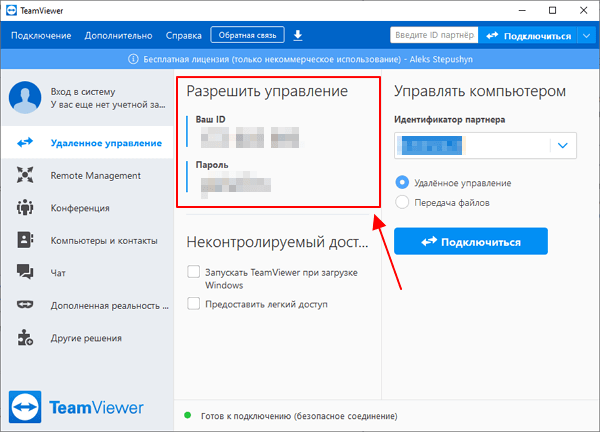Click the Компьютеры и контакты icon
This screenshot has height=432, width=600.
pyautogui.click(x=25, y=240)
